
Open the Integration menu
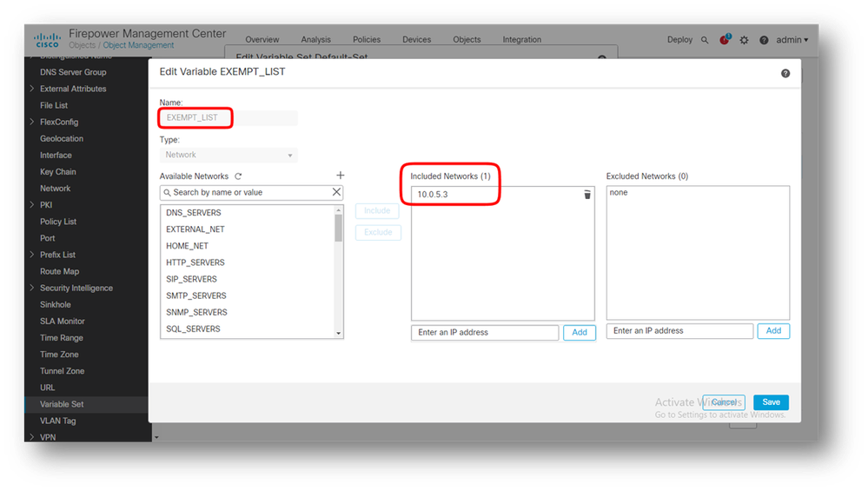[521, 40]
